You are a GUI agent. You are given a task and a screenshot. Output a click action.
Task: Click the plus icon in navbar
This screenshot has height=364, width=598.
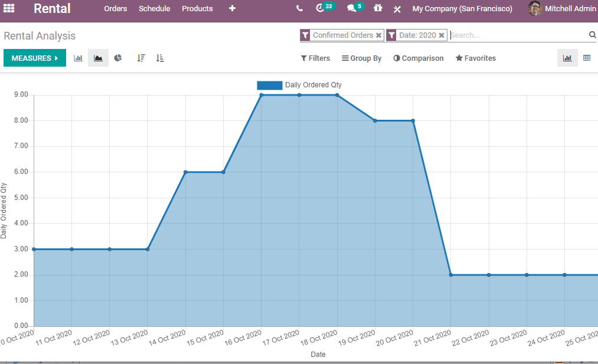coord(232,8)
